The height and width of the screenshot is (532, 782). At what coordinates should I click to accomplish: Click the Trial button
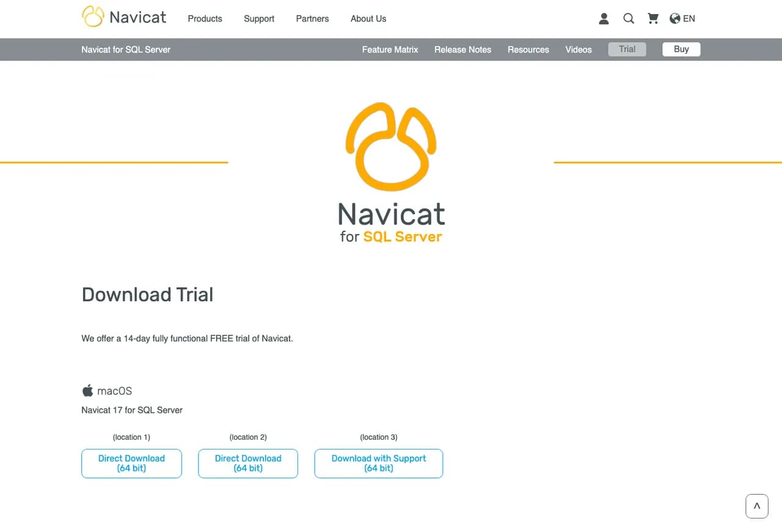point(627,49)
